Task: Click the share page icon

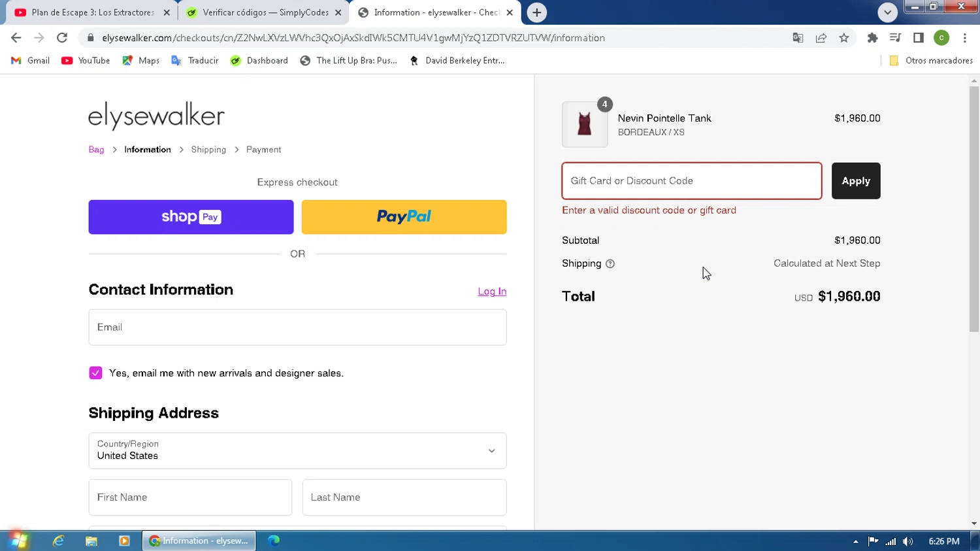Action: coord(821,38)
